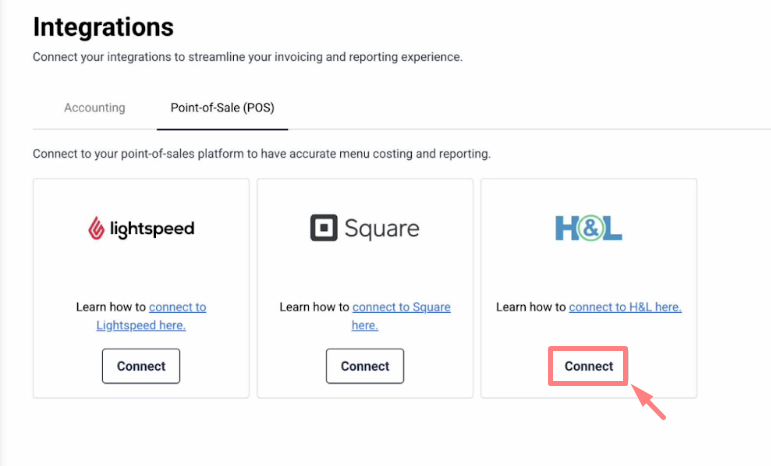Click the Integrations page heading

(x=103, y=27)
